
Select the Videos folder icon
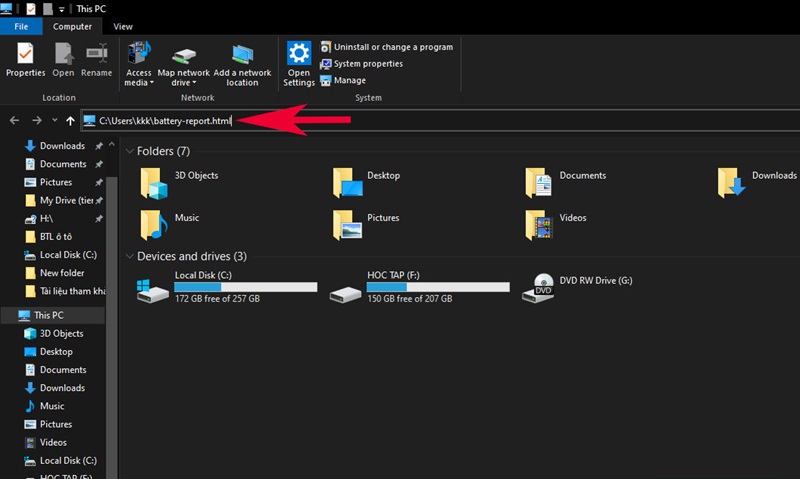click(539, 225)
